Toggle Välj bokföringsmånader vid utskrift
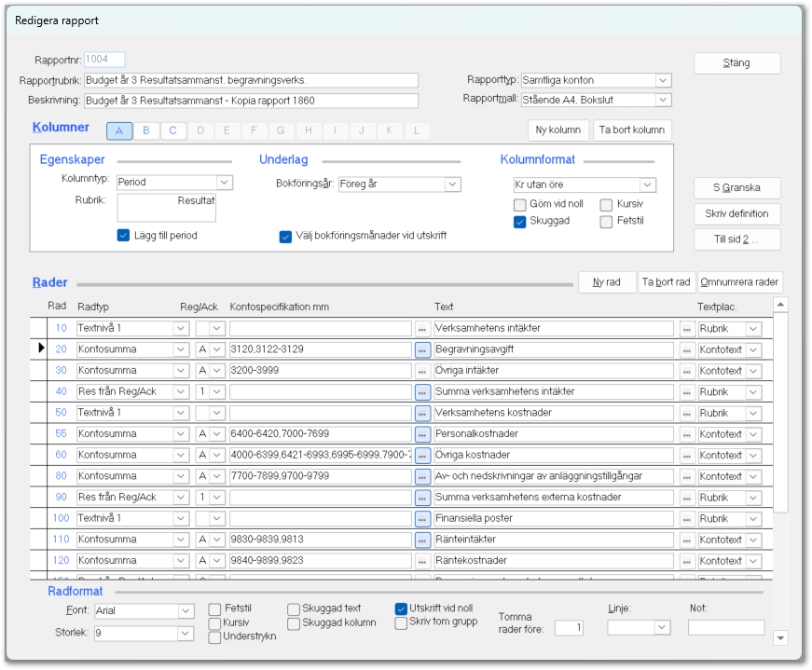 pyautogui.click(x=285, y=237)
